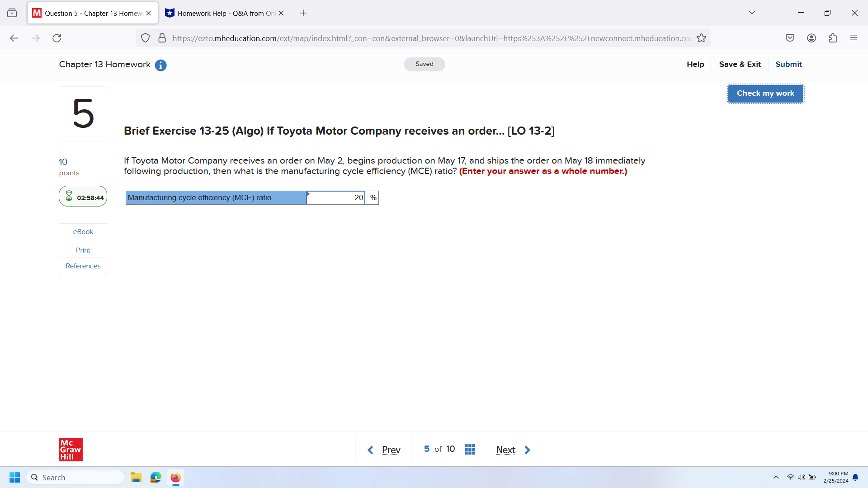This screenshot has height=488, width=868.
Task: Click the back navigation arrow in Firefox
Action: 14,38
